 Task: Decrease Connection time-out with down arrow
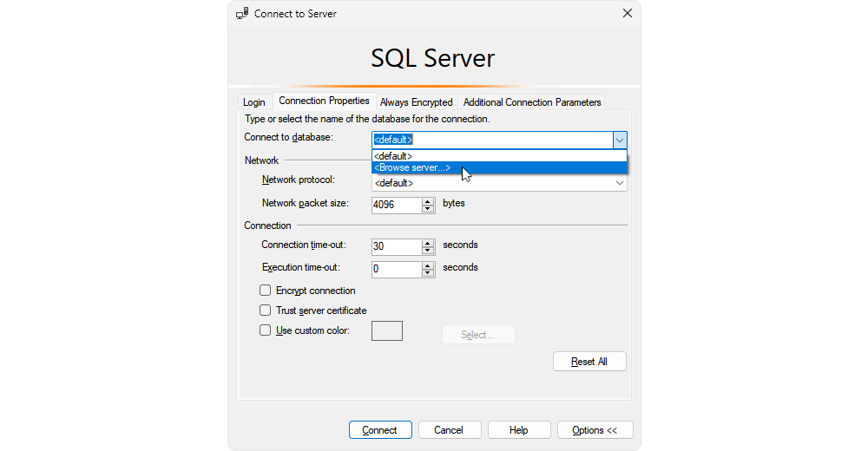click(427, 251)
